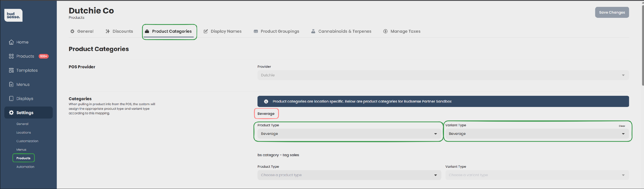Select the Product Categories tab
Viewport: 644px width, 189px height.
point(169,31)
